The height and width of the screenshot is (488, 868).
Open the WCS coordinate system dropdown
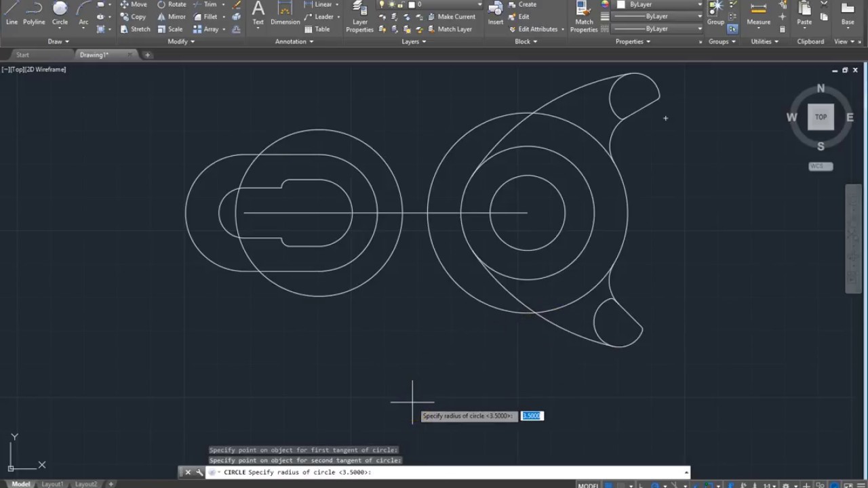[x=821, y=166]
